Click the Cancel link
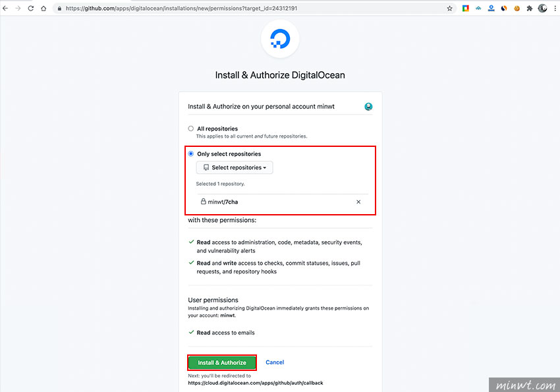The image size is (560, 392). point(275,362)
